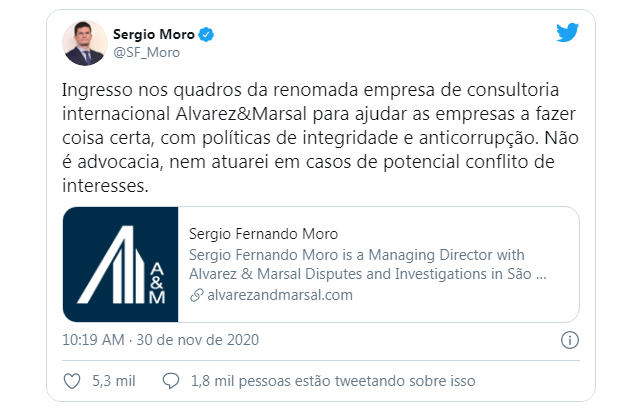The height and width of the screenshot is (411, 638).
Task: Click the 5,3 mil likes count
Action: pos(111,380)
